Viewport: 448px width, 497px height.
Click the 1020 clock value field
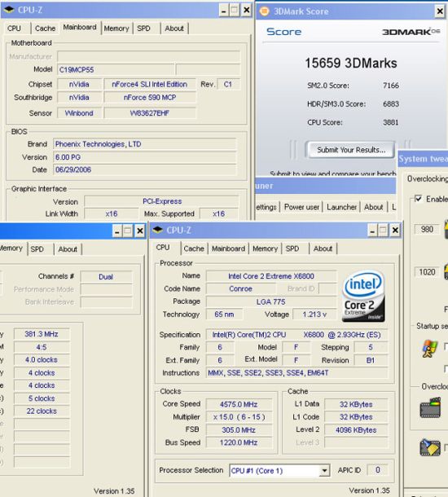click(x=427, y=272)
